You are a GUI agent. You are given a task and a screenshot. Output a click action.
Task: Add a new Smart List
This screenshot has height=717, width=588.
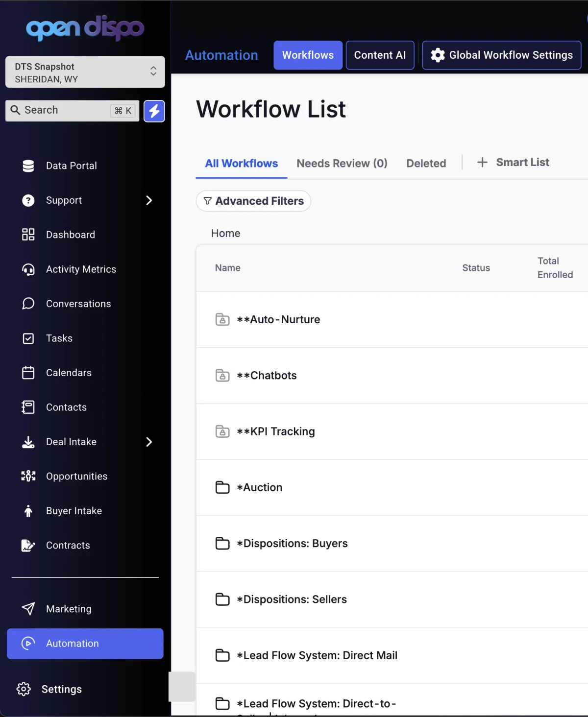pos(513,163)
